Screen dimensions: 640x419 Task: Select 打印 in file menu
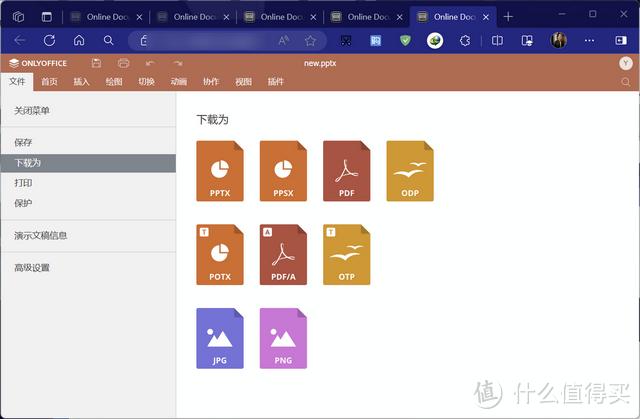pos(89,183)
